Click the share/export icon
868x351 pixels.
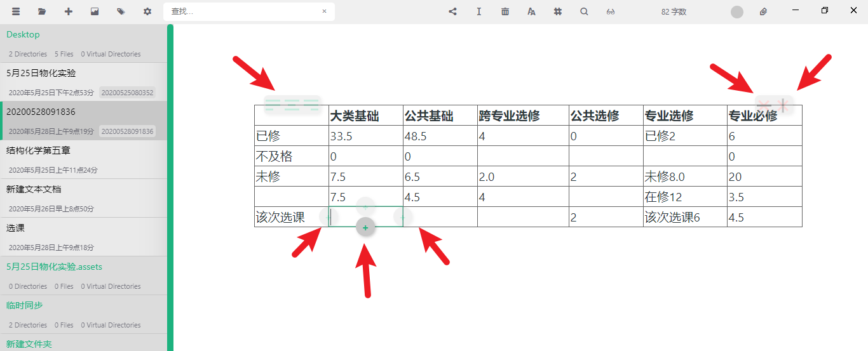[x=452, y=11]
